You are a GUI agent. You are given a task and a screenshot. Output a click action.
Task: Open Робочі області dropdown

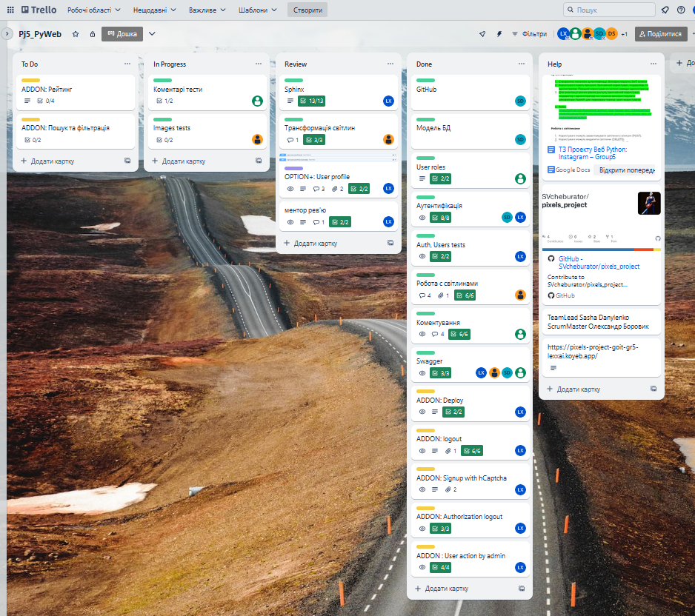(x=93, y=10)
